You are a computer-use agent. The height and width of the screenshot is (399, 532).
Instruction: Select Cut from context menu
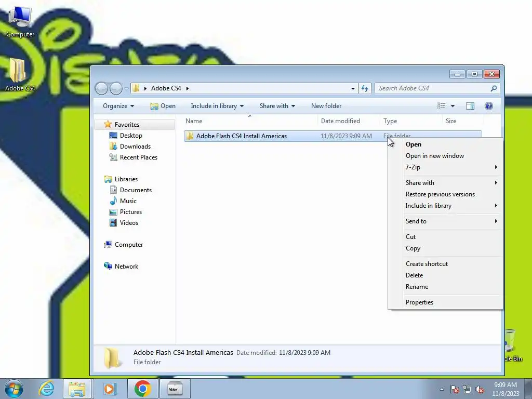pos(445,237)
